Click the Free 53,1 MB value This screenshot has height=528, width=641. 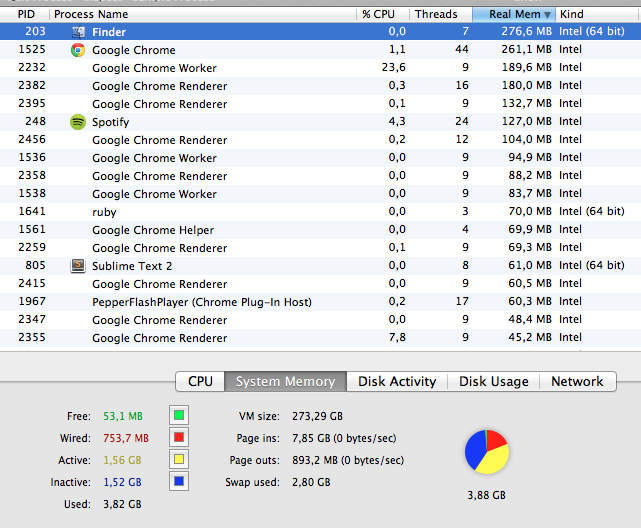(x=123, y=416)
